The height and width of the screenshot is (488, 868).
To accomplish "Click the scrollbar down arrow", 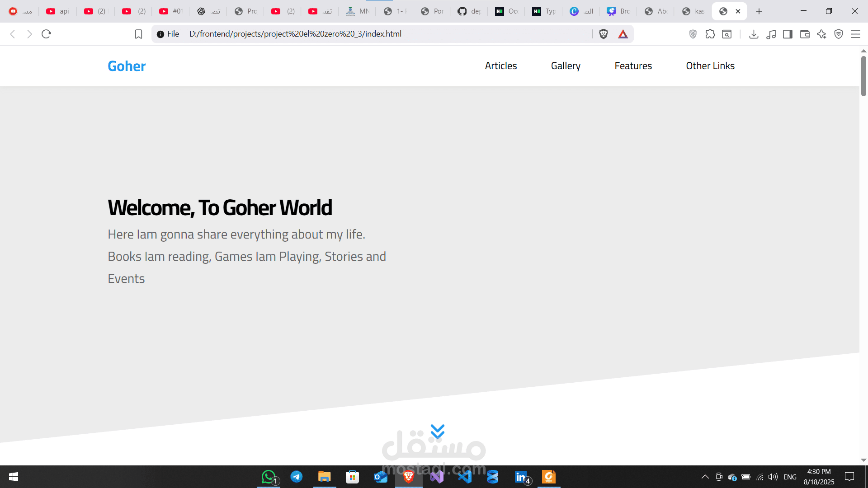I will pos(863,460).
